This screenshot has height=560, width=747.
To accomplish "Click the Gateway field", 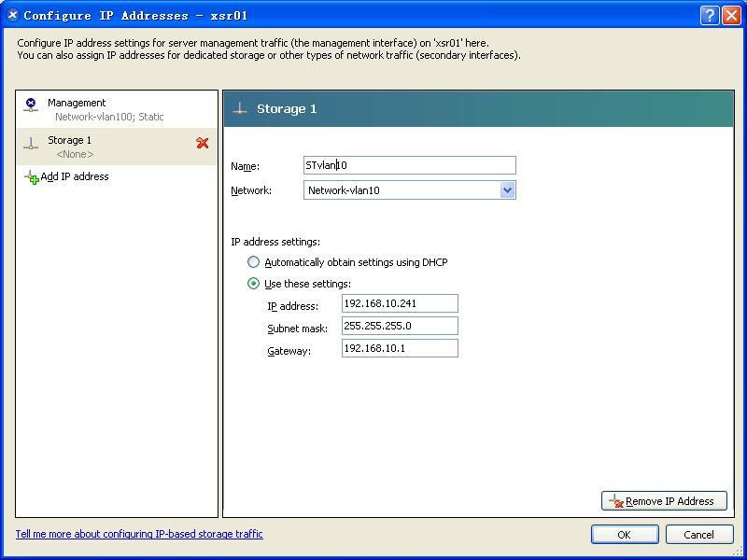I will click(x=400, y=348).
